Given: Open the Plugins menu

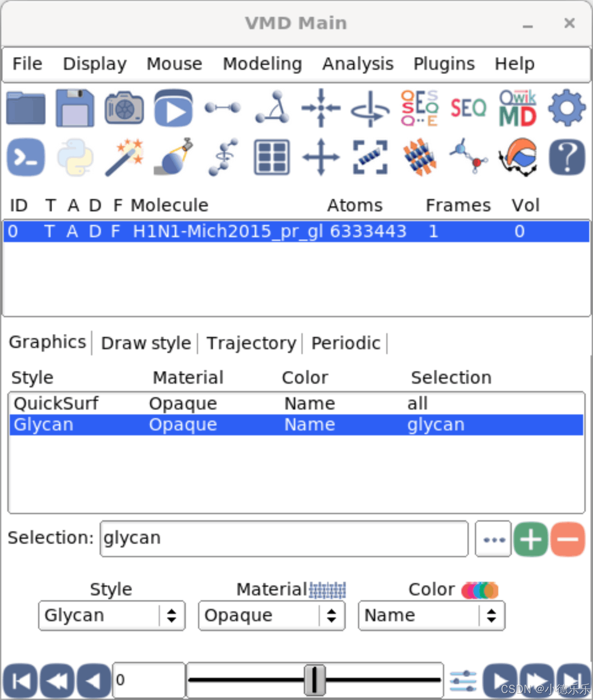Looking at the screenshot, I should click(444, 64).
